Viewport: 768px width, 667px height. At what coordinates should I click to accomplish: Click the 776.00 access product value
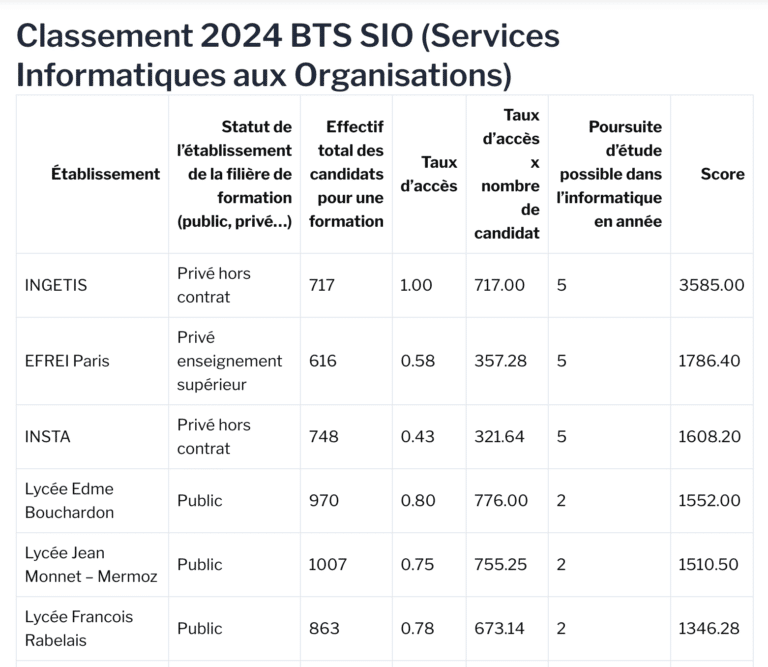click(501, 500)
